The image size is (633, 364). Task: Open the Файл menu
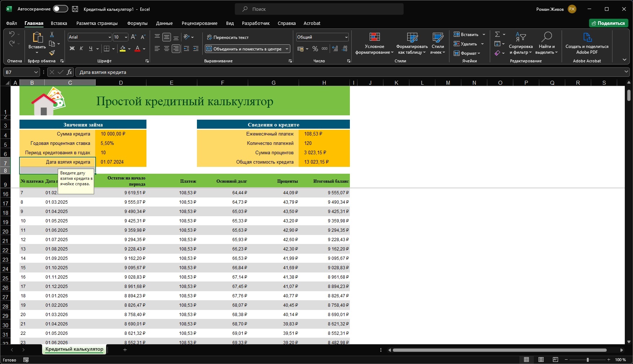tap(12, 23)
